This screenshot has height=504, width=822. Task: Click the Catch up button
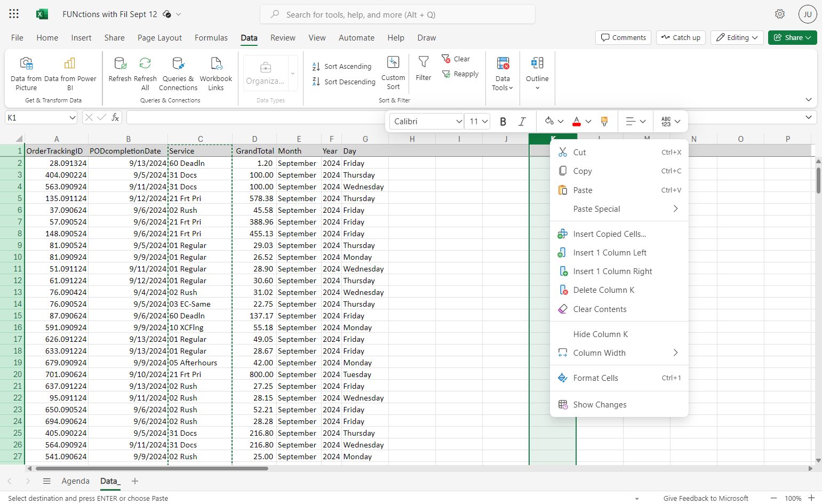681,37
